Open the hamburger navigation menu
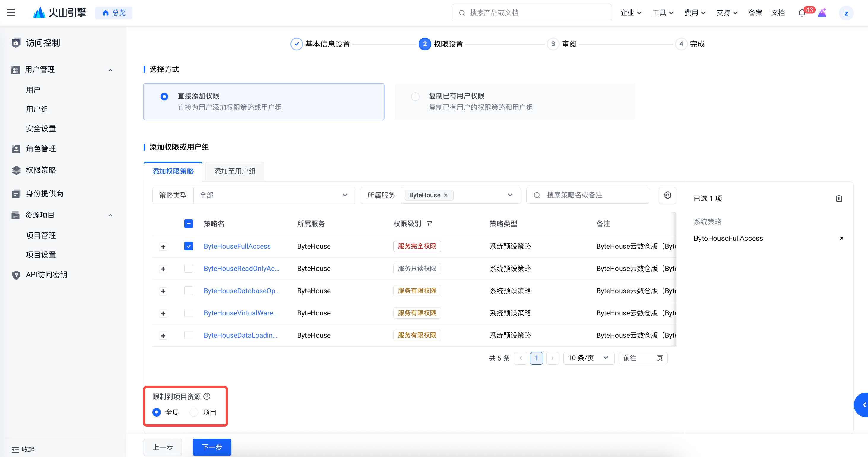Image resolution: width=868 pixels, height=457 pixels. click(11, 13)
